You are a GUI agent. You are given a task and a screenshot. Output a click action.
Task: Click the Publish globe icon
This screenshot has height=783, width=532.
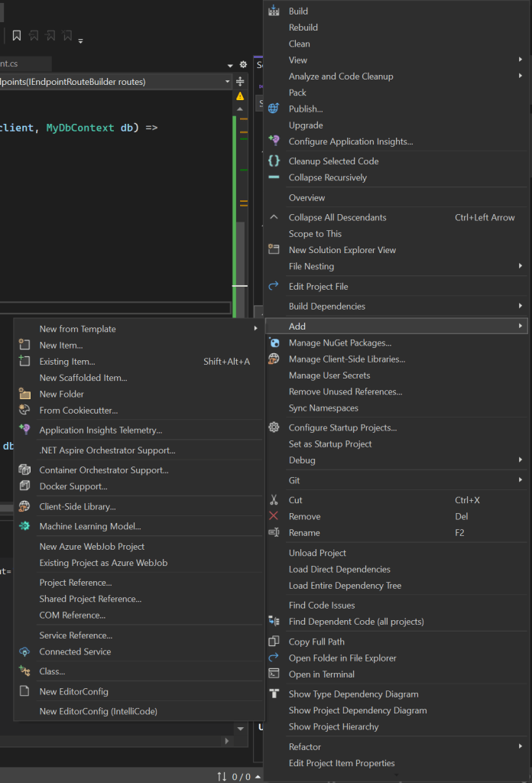(274, 109)
